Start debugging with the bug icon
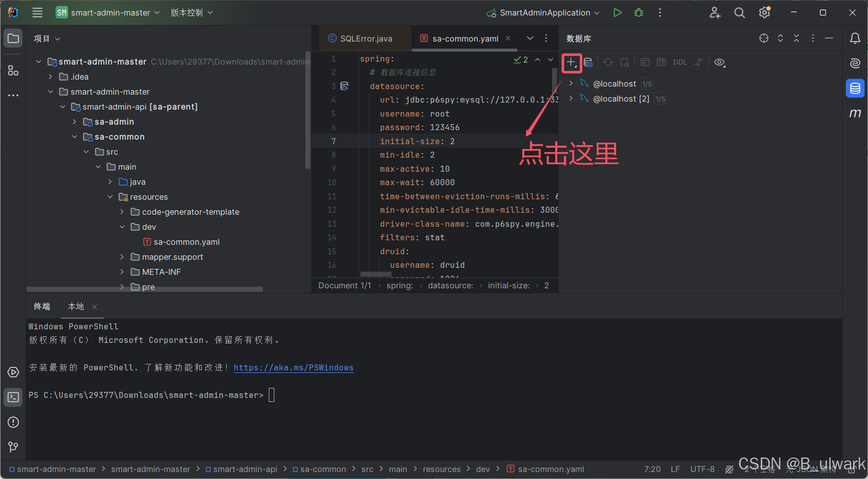This screenshot has height=479, width=868. pos(638,13)
